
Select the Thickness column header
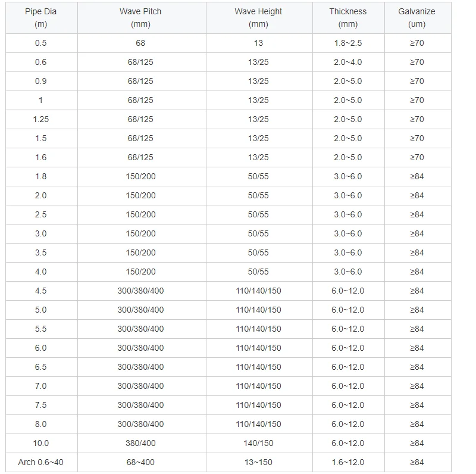point(347,18)
